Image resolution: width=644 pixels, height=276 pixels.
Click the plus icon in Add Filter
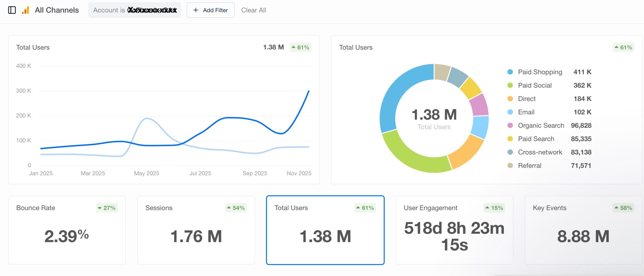(x=196, y=10)
